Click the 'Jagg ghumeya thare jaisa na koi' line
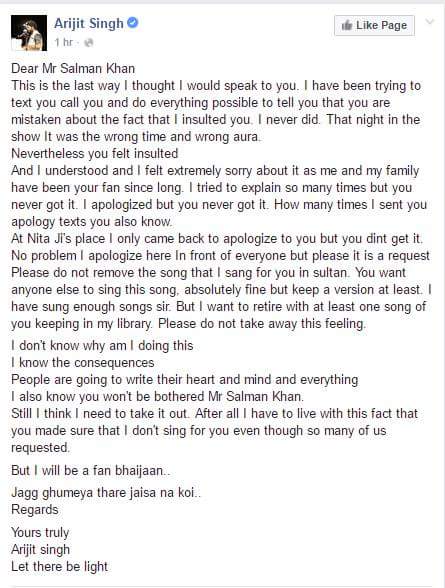The width and height of the screenshot is (445, 588). pos(106,492)
